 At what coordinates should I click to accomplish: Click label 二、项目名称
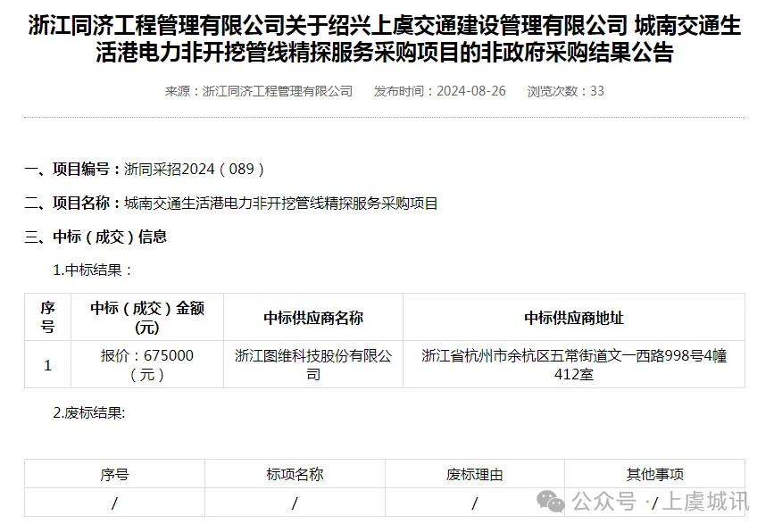[x=73, y=204]
